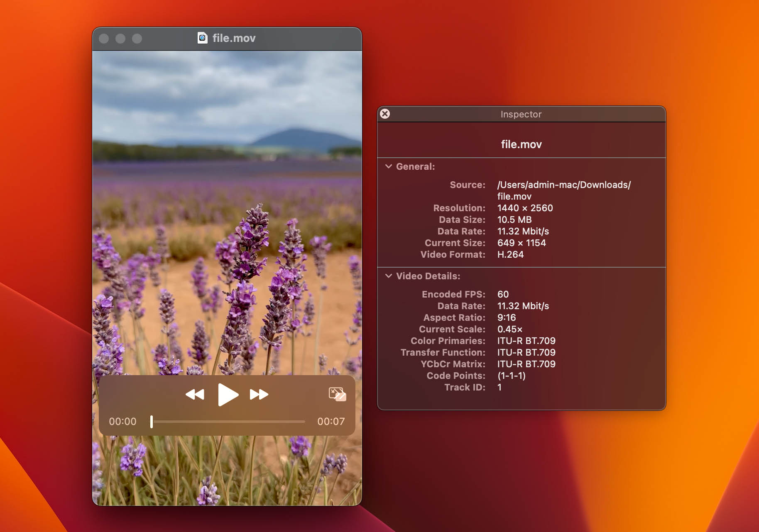Click the Encoded FPS label
This screenshot has height=532, width=759.
pyautogui.click(x=453, y=294)
